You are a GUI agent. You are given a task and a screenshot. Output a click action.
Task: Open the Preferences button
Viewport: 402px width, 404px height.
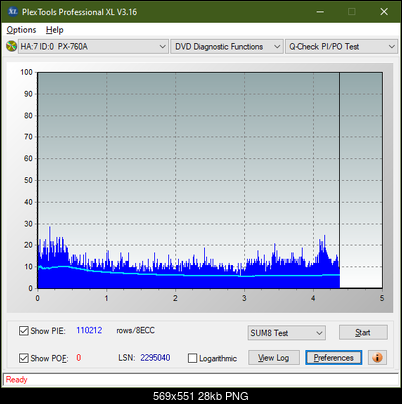pos(333,358)
